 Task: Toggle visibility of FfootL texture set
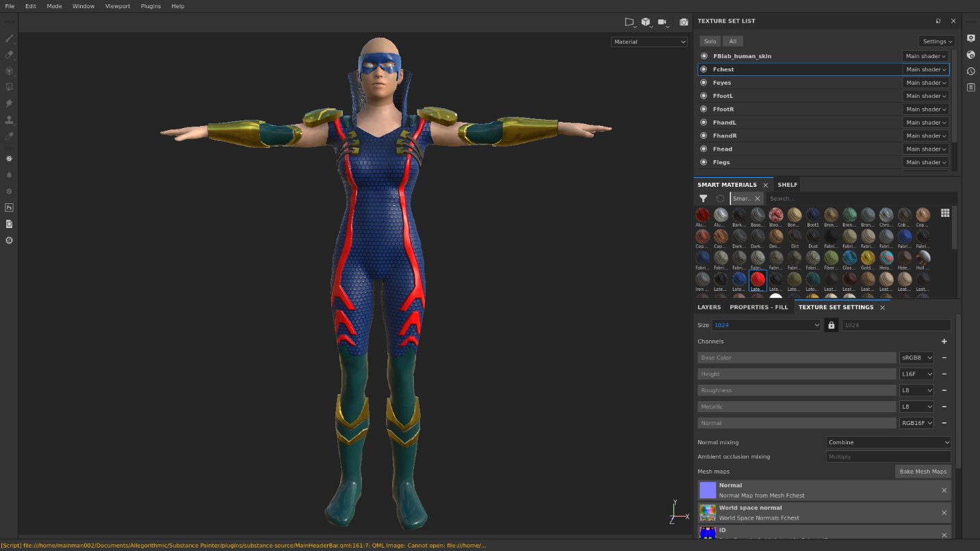pyautogui.click(x=704, y=96)
